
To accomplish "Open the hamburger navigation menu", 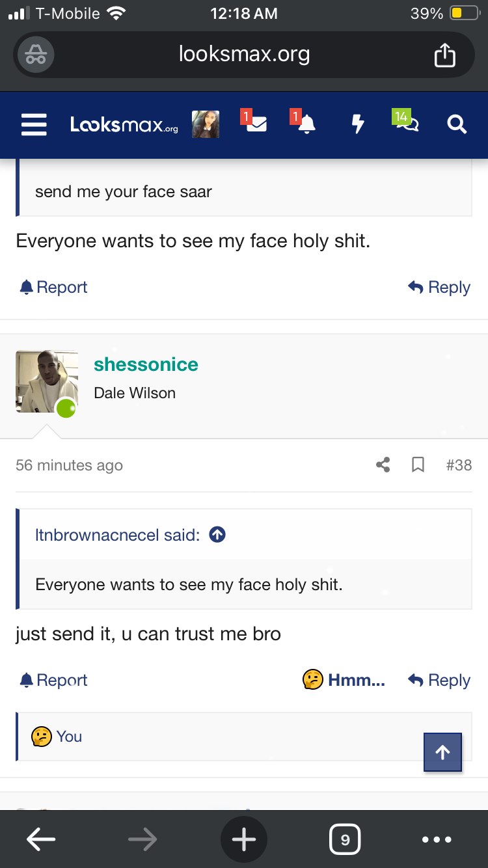I will point(34,124).
